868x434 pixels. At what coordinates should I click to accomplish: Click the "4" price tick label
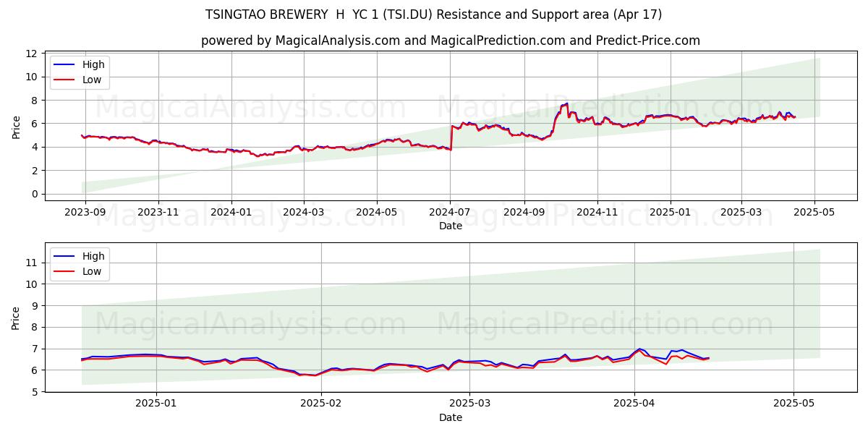35,147
